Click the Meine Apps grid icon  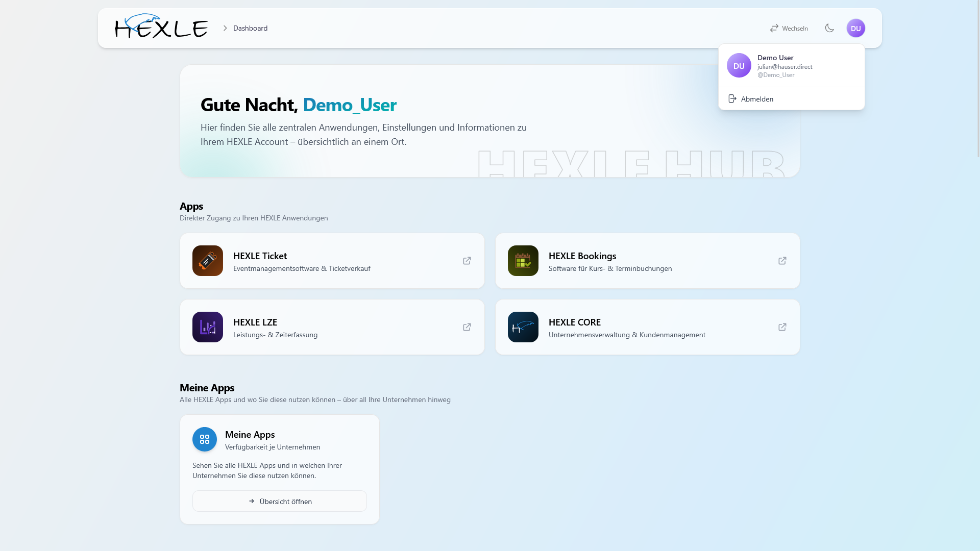pyautogui.click(x=205, y=439)
